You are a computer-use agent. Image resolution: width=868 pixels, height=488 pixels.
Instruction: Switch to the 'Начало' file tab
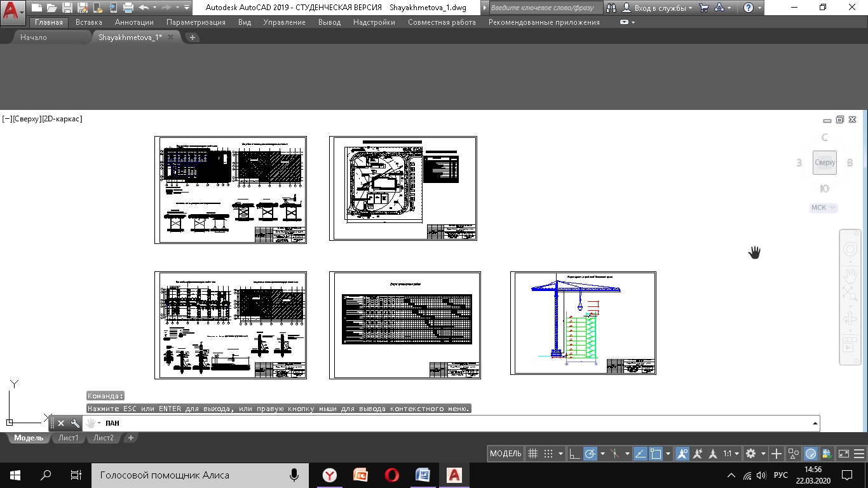click(x=34, y=37)
